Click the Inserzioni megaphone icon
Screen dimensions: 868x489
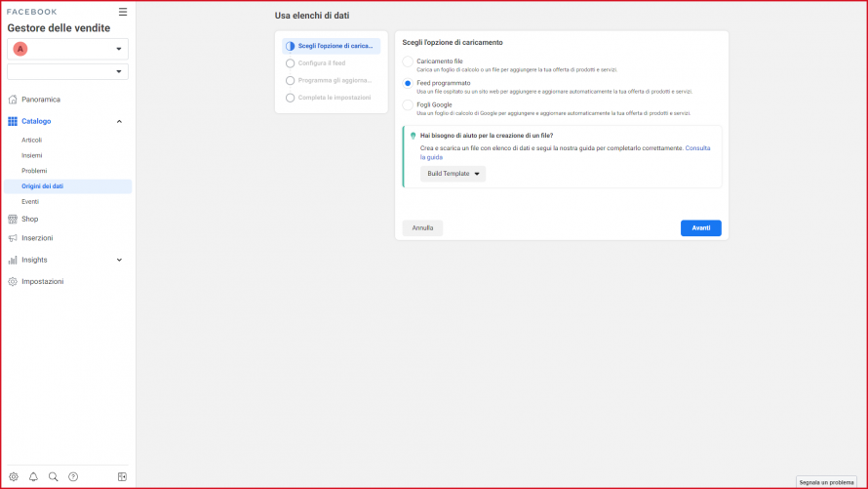pyautogui.click(x=13, y=238)
